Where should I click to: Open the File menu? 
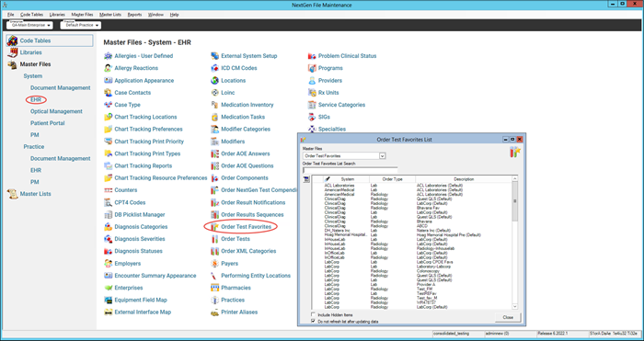(x=11, y=15)
